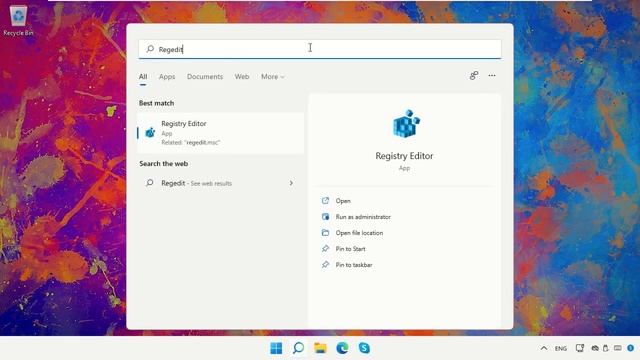The image size is (640, 360).
Task: Click the folder icon for Open file location
Action: click(x=325, y=233)
